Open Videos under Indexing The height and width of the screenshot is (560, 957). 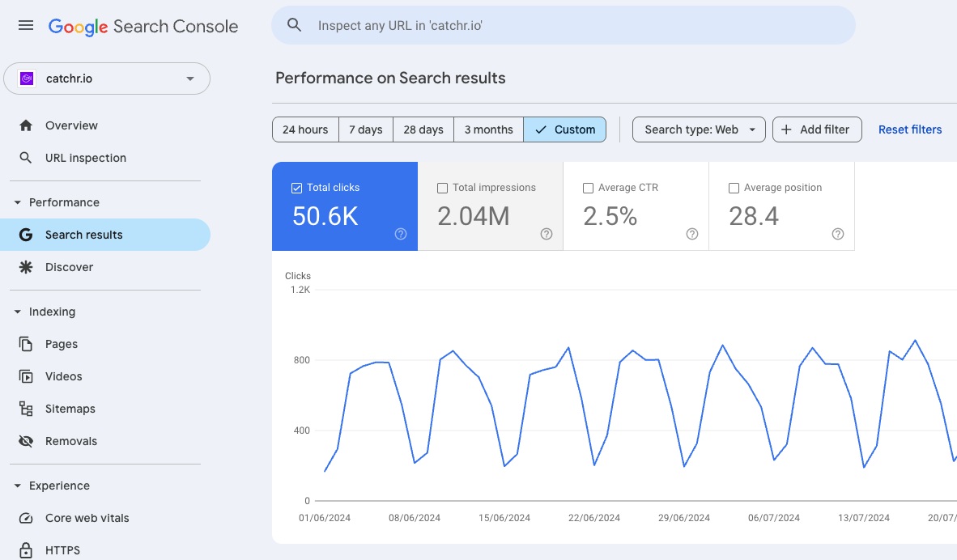pyautogui.click(x=105, y=376)
